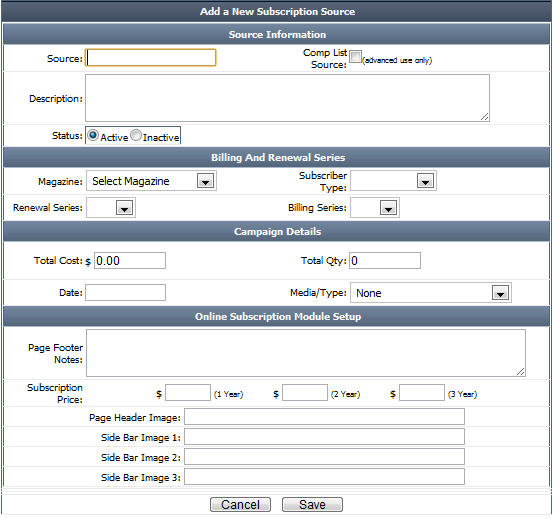The image size is (559, 518).
Task: Click inside the Description text area
Action: pyautogui.click(x=287, y=98)
